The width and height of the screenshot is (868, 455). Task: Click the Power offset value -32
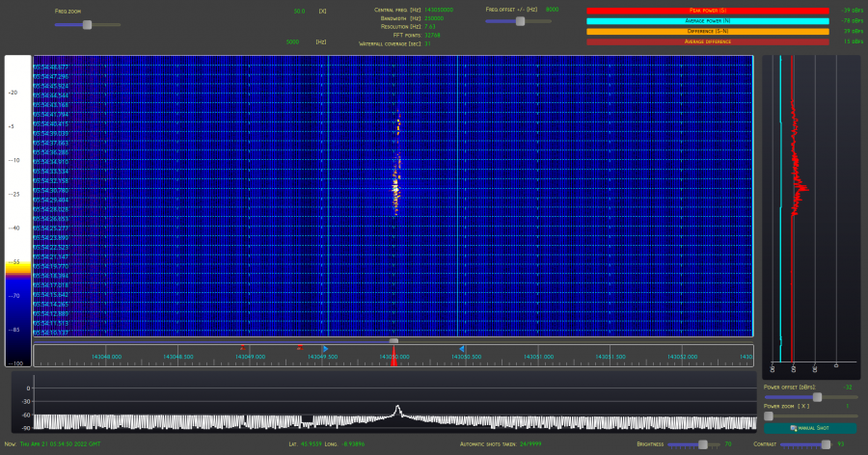tap(848, 387)
